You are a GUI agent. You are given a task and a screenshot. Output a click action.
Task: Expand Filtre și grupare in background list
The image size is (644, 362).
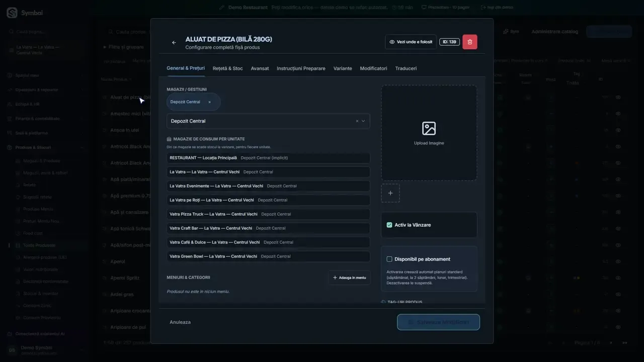[x=124, y=47]
